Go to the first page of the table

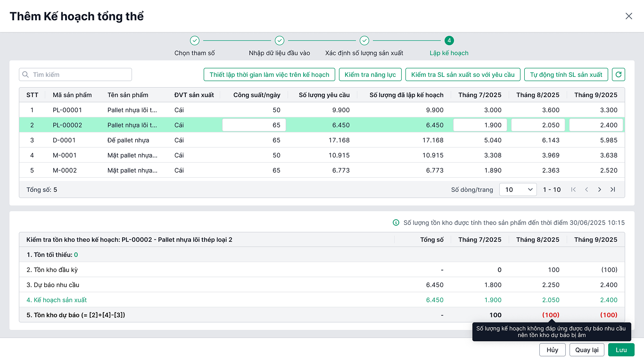tap(573, 189)
